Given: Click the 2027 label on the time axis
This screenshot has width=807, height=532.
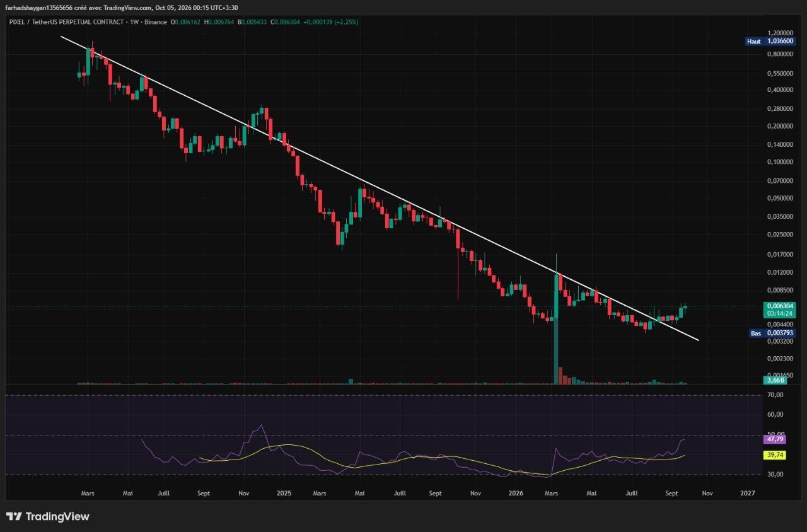Looking at the screenshot, I should click(748, 493).
